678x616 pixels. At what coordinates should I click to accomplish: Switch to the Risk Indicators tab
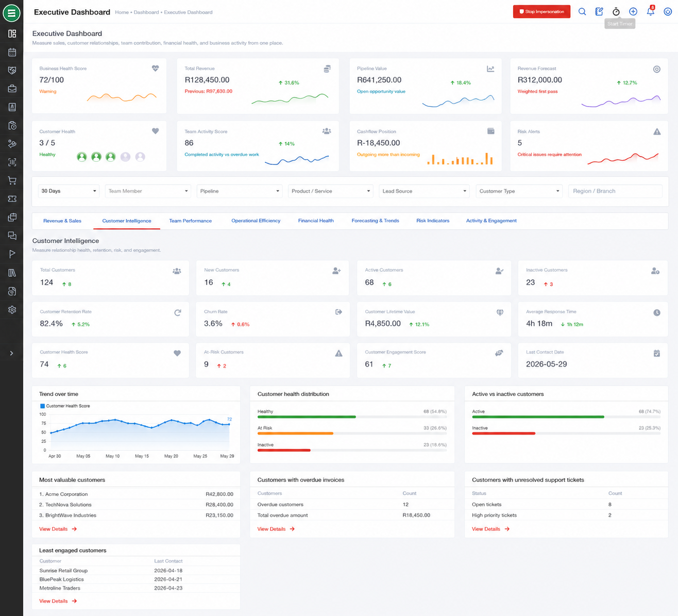tap(433, 221)
